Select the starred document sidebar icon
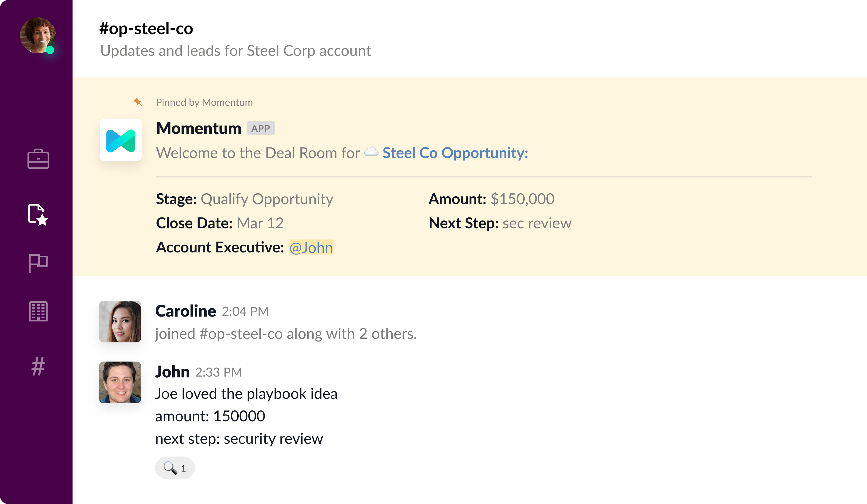 coord(38,215)
